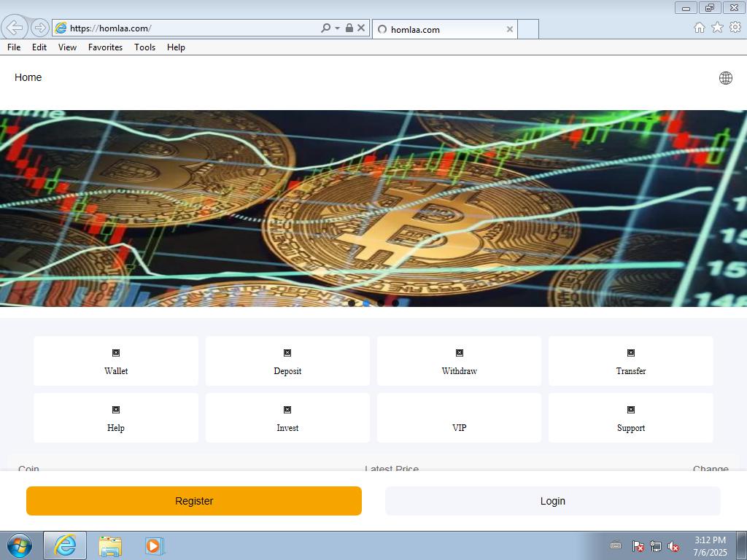Click the globe language icon

click(725, 78)
